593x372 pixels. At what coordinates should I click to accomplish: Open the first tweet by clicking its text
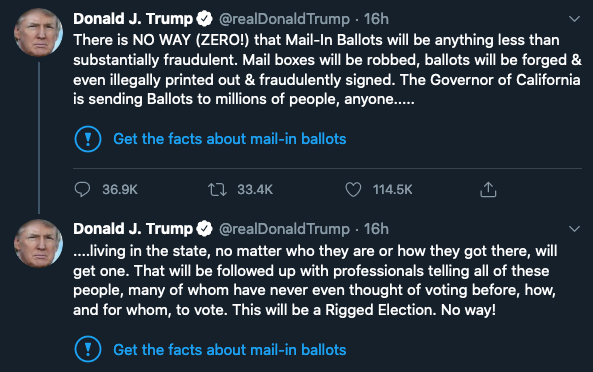tap(327, 70)
